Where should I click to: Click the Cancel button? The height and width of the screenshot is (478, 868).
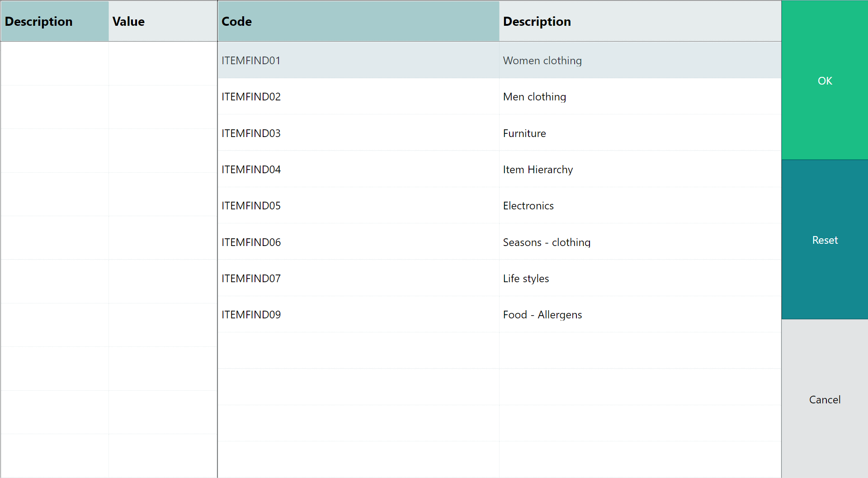(x=825, y=399)
